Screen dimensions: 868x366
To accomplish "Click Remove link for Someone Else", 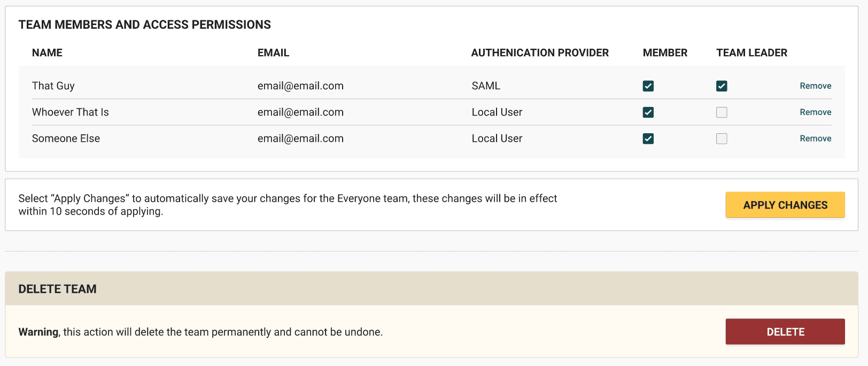I will coord(815,138).
